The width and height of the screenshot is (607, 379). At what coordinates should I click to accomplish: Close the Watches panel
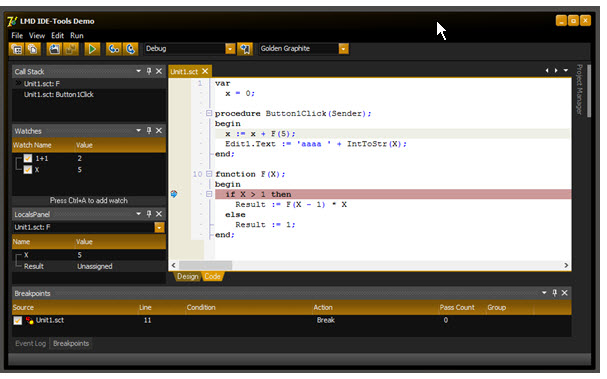click(159, 130)
